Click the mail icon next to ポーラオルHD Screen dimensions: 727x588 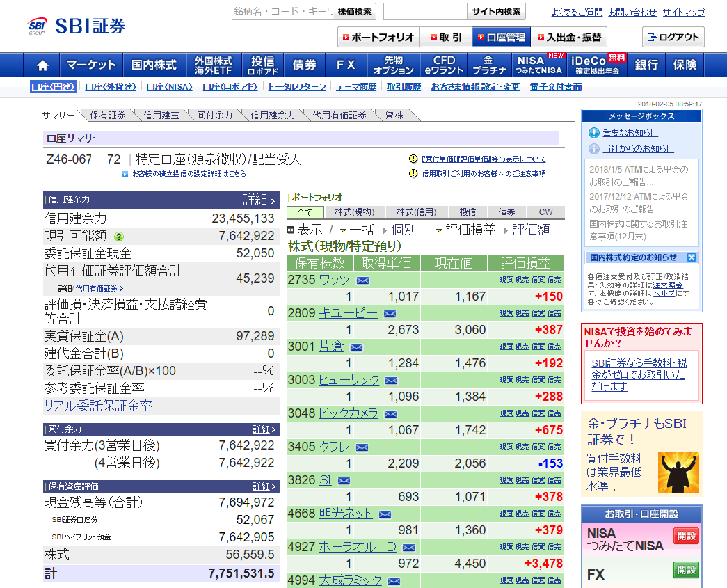pos(408,548)
